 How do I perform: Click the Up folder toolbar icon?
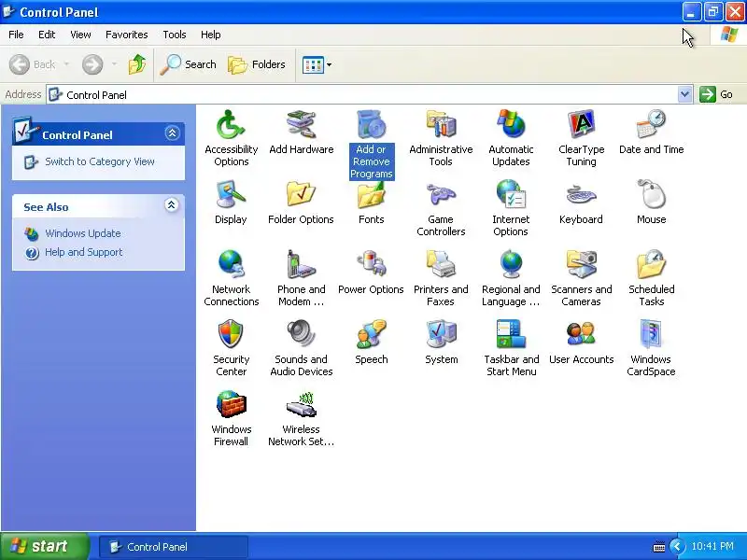pos(137,64)
